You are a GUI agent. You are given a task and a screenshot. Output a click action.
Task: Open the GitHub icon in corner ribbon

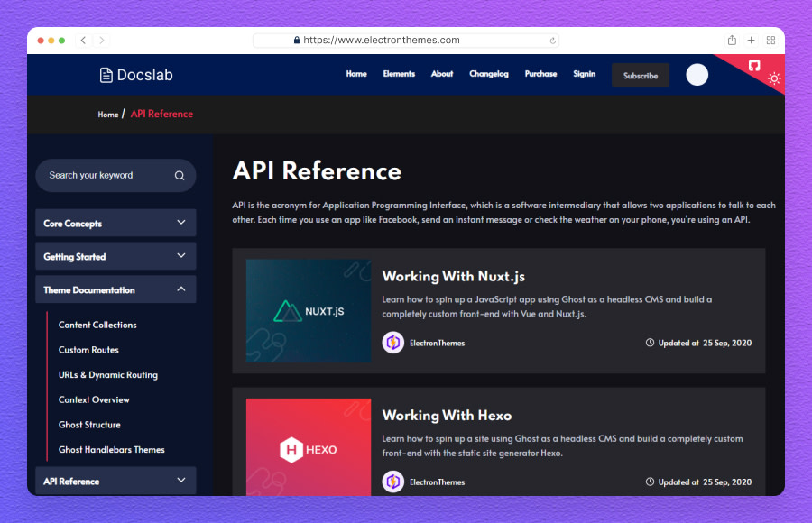(x=754, y=65)
